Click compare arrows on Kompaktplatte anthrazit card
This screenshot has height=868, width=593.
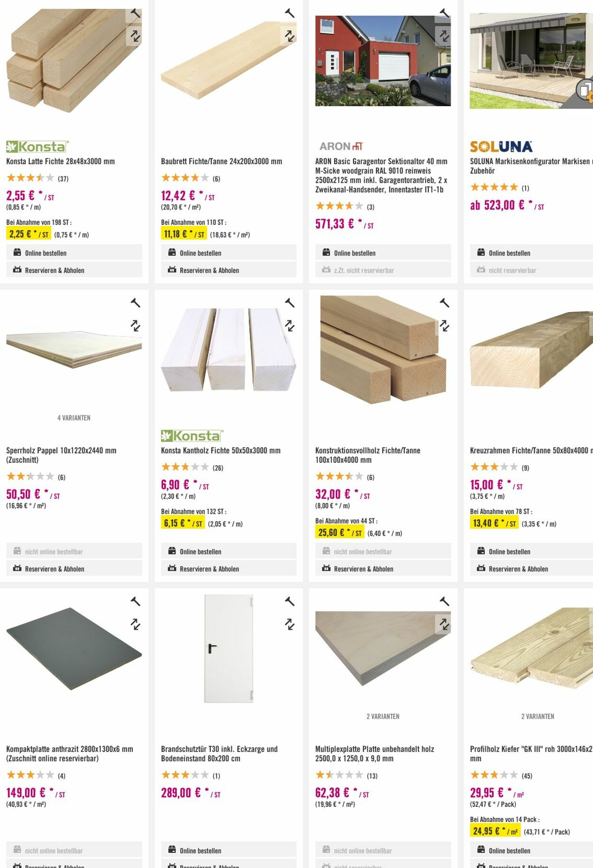pos(135,624)
